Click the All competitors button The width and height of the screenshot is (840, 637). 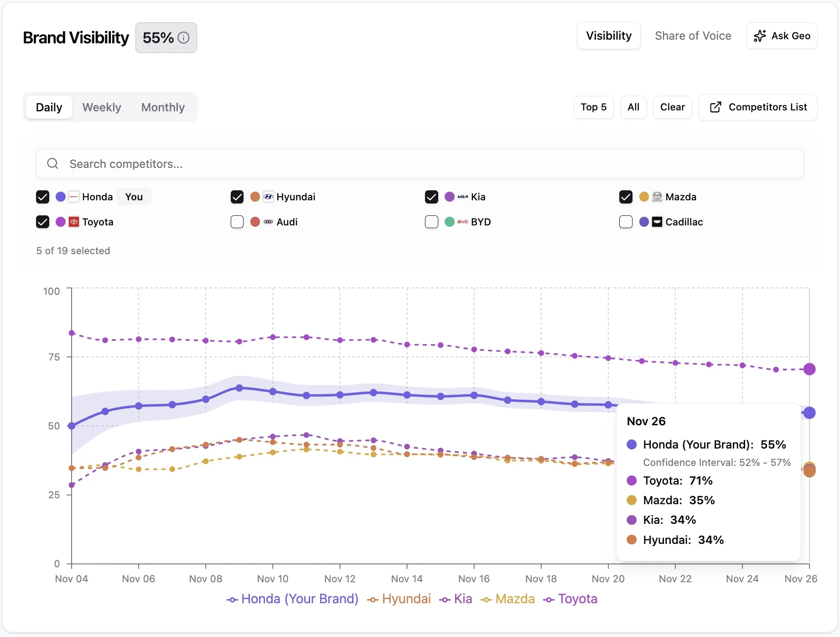633,107
